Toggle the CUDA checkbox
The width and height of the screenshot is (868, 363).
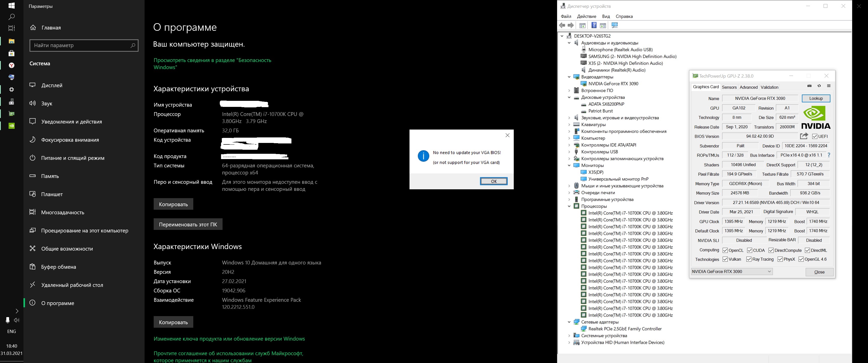click(x=749, y=250)
